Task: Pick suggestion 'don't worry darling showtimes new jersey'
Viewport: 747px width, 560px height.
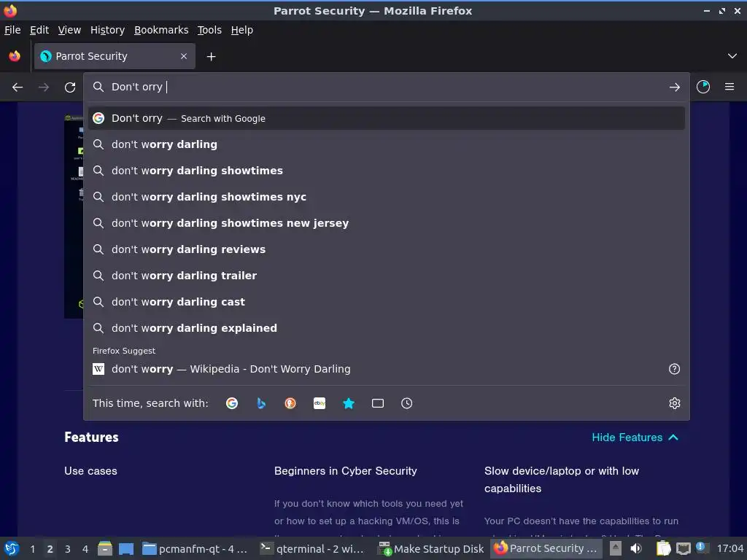Action: (x=387, y=223)
